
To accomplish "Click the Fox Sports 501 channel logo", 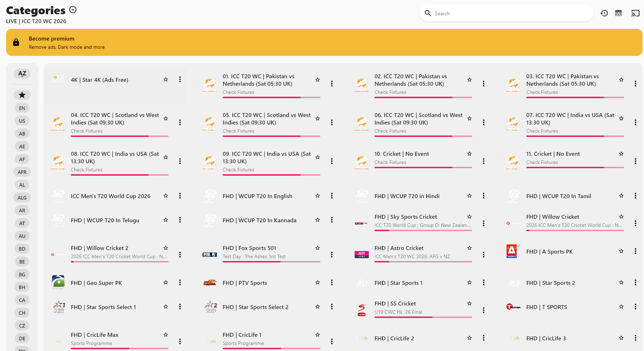I will [210, 255].
